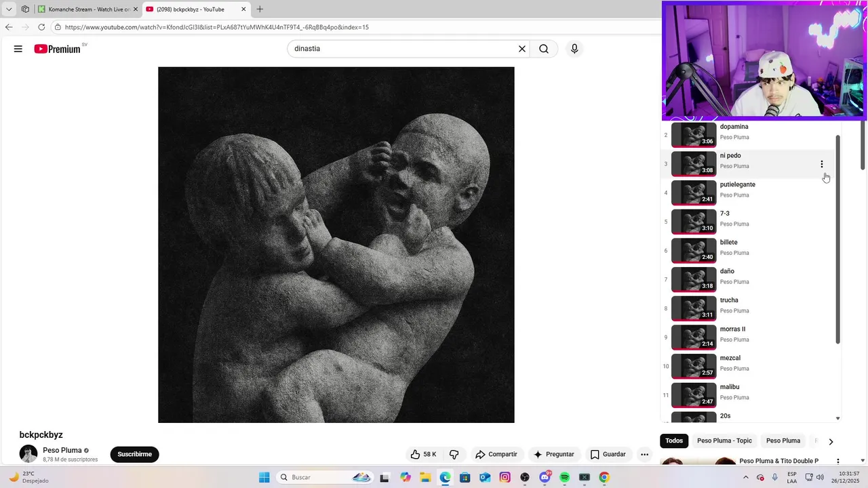Image resolution: width=868 pixels, height=488 pixels.
Task: Open File Explorer from taskbar
Action: [425, 477]
